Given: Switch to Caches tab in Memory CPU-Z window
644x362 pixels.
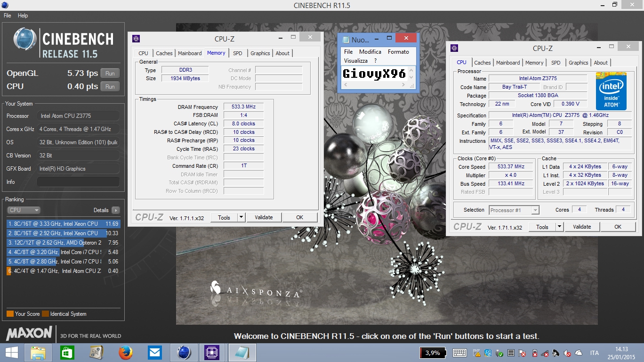Looking at the screenshot, I should (x=164, y=53).
